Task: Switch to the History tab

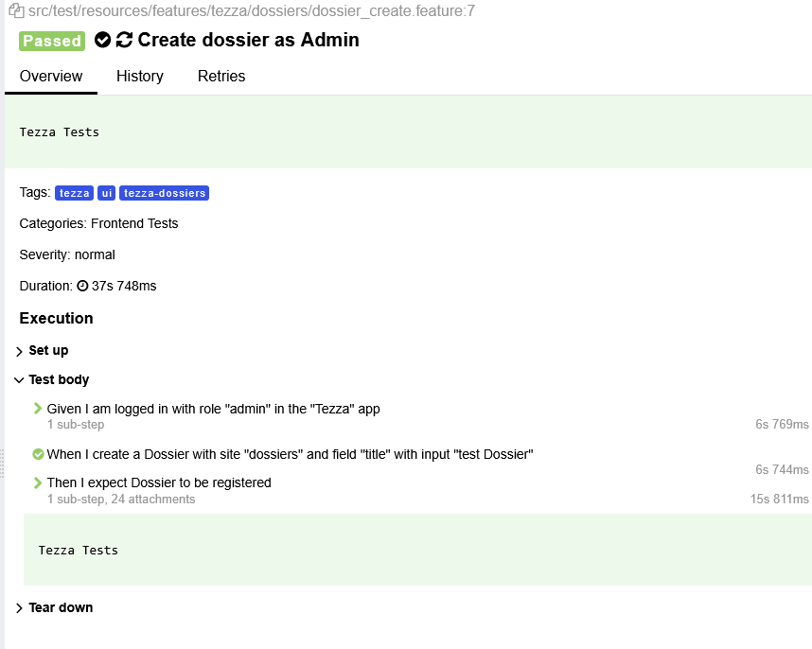Action: [140, 76]
